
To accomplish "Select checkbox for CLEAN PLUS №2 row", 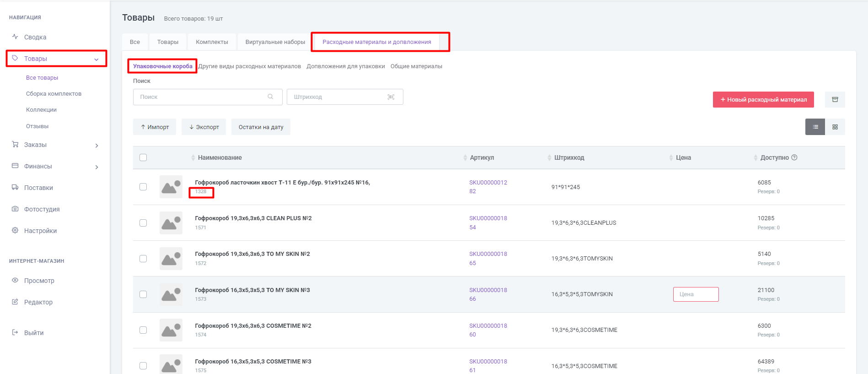I will [x=143, y=223].
